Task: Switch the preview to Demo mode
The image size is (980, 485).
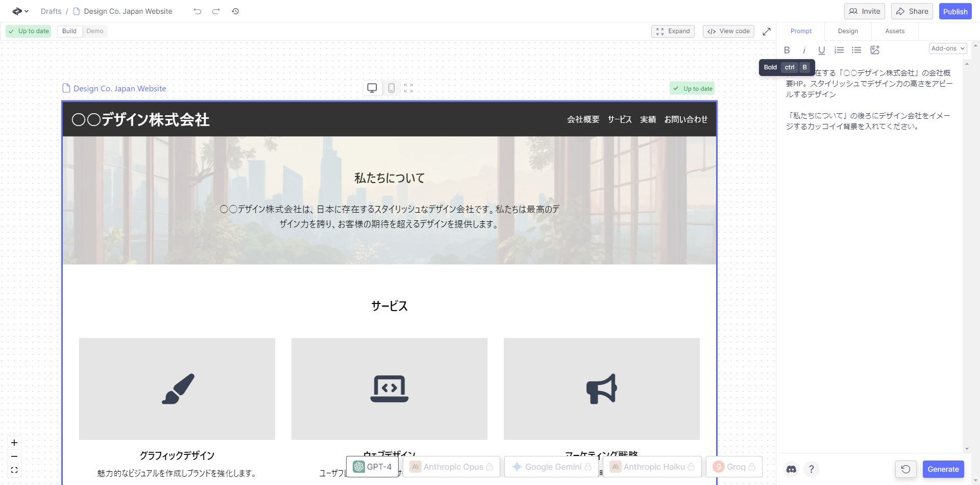Action: 94,31
